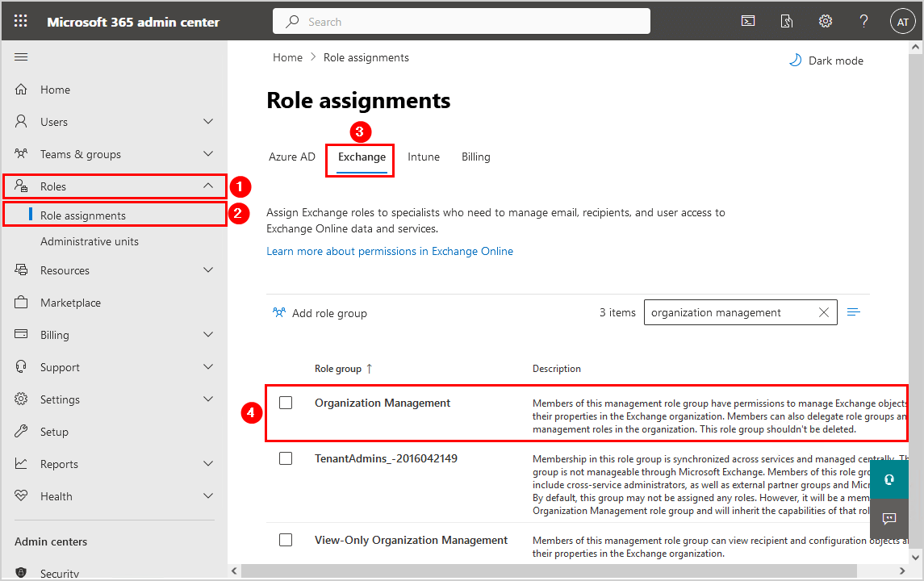The height and width of the screenshot is (581, 924).
Task: Open the Organization Management role group
Action: coord(383,403)
